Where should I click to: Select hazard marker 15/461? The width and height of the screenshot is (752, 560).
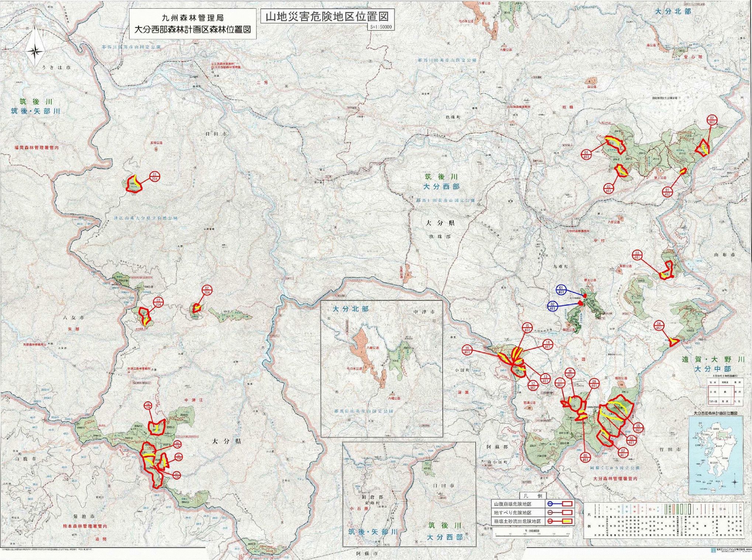pos(527,328)
